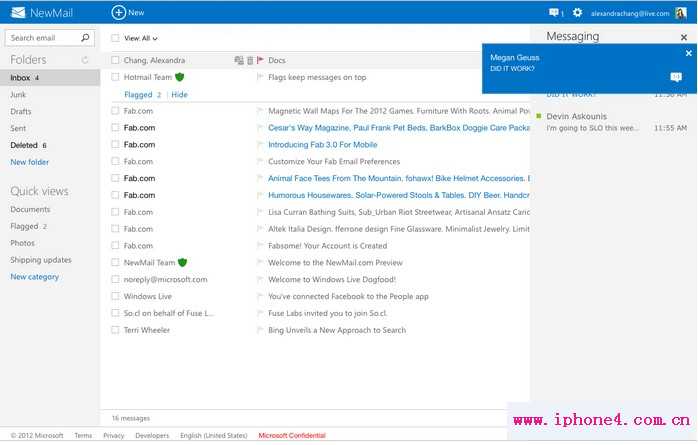Open the alexandrachang@live.com account menu

coord(630,13)
